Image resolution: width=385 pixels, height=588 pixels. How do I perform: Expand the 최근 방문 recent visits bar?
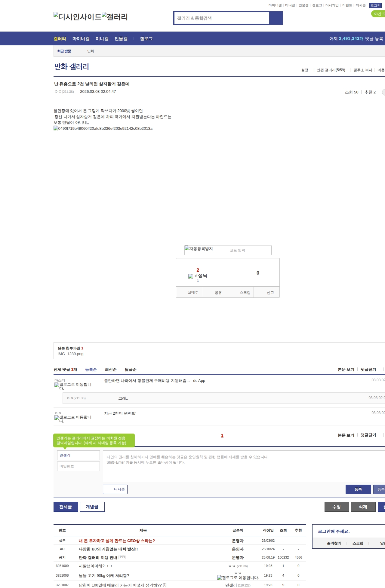point(64,51)
